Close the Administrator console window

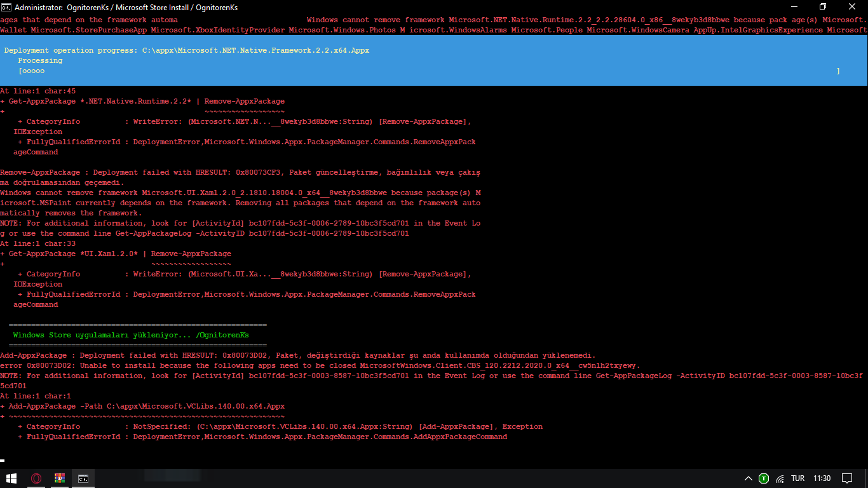pyautogui.click(x=853, y=7)
